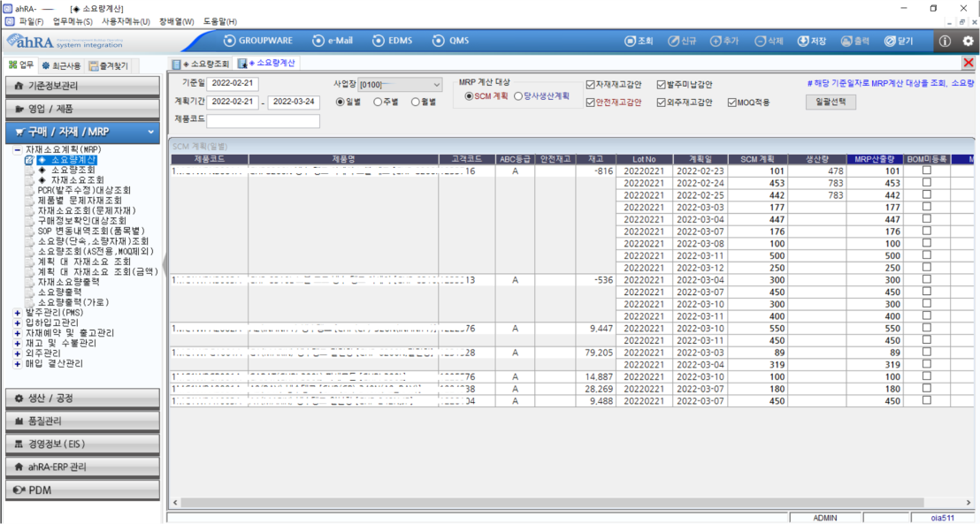Open 영업 / 제품 sidebar section
Screen dimensions: 980x524
click(82, 109)
